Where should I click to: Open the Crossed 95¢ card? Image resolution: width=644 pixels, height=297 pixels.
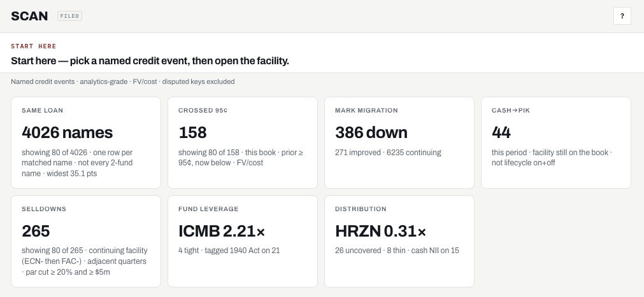[242, 142]
